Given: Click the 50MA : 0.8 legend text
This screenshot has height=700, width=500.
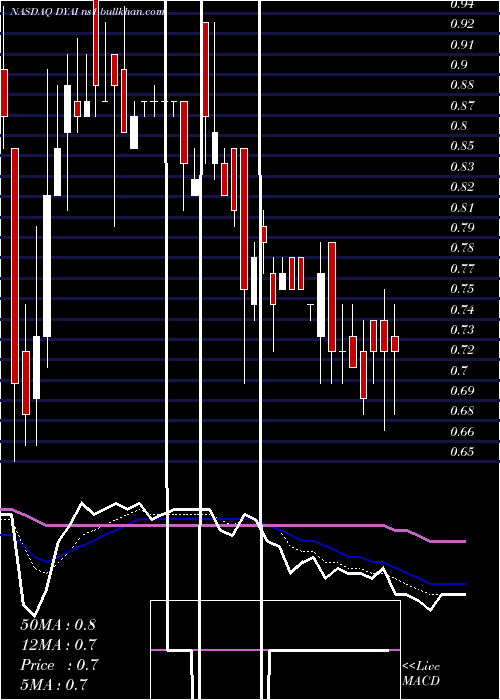Looking at the screenshot, I should pyautogui.click(x=58, y=625).
